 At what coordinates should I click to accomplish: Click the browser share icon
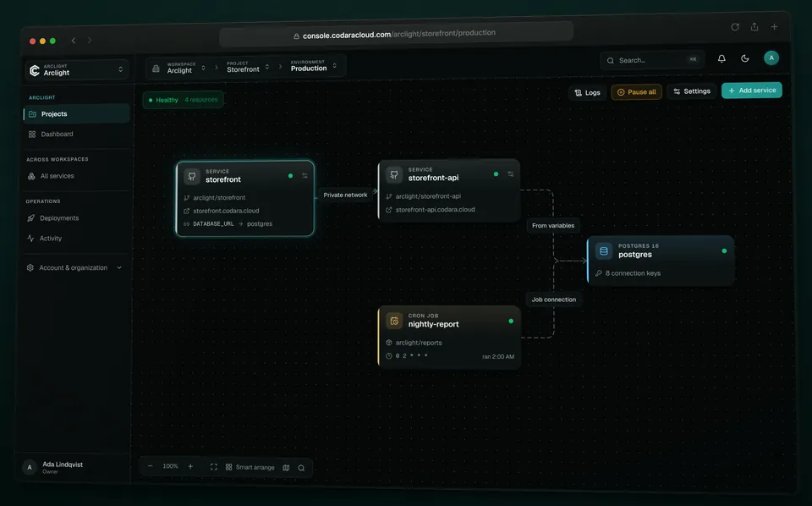754,26
